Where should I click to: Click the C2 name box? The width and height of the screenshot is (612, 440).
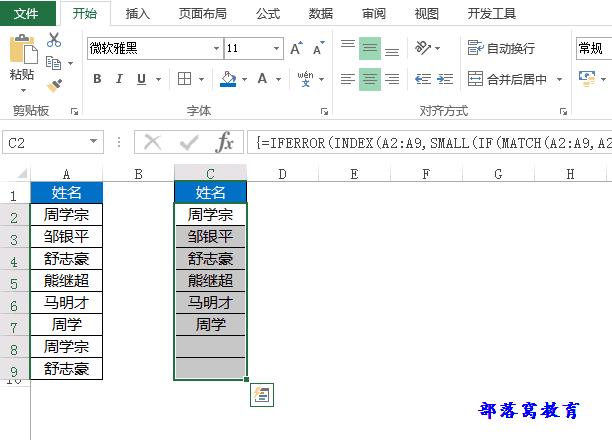[x=53, y=142]
